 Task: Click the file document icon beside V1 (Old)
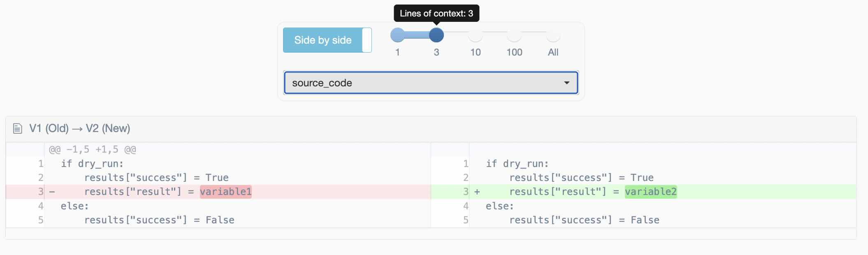[x=17, y=129]
